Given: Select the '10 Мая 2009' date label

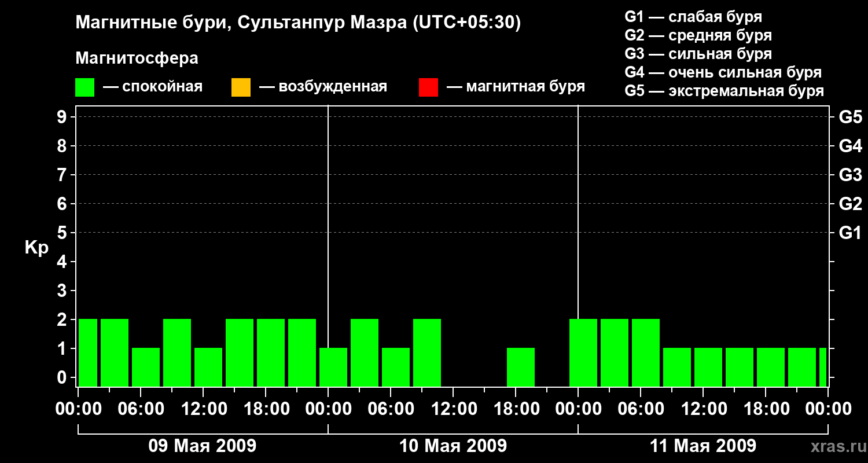Looking at the screenshot, I should pos(453,446).
